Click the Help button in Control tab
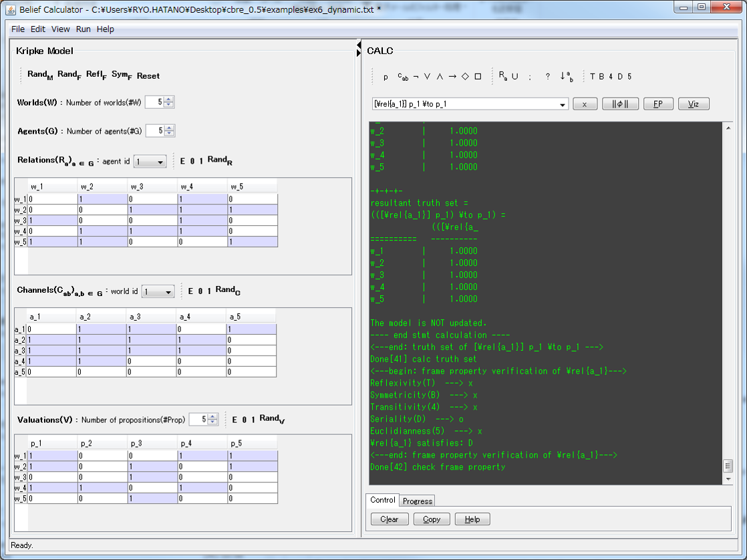This screenshot has height=560, width=747. click(472, 519)
